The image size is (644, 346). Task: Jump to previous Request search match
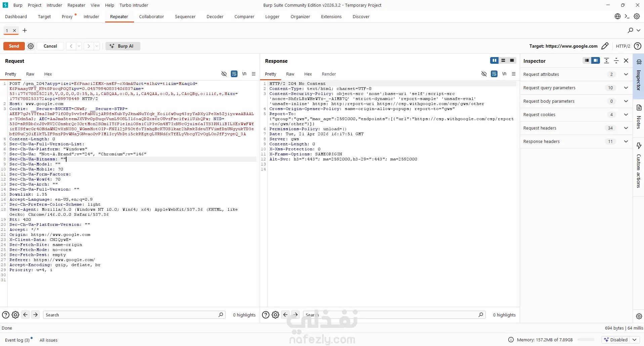click(x=26, y=315)
